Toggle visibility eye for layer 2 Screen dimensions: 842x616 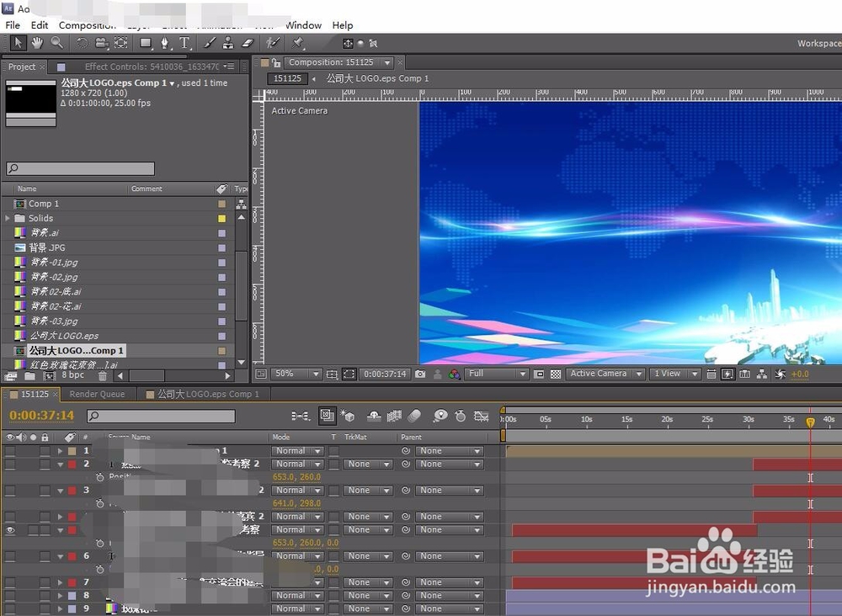(x=10, y=465)
